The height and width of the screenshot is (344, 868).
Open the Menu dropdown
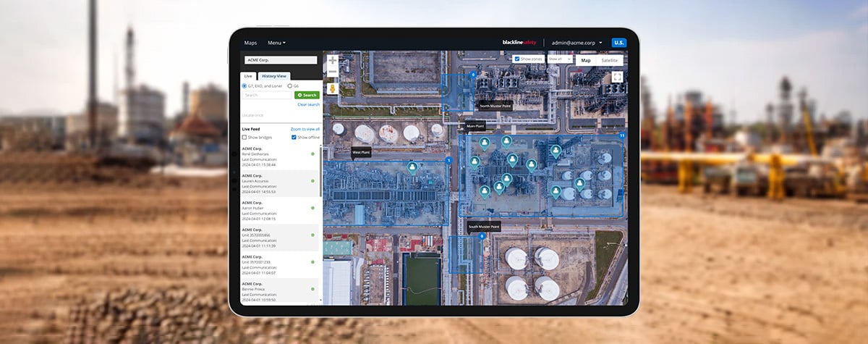pos(276,43)
